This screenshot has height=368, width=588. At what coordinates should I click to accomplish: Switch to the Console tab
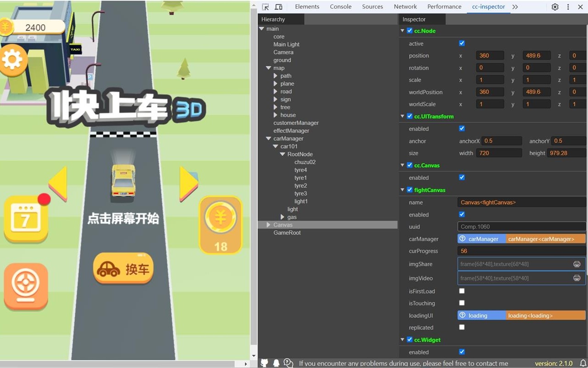(340, 6)
